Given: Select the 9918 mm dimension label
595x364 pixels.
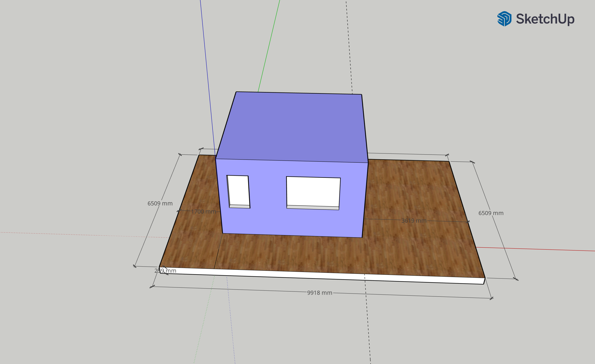Looking at the screenshot, I should click(319, 293).
